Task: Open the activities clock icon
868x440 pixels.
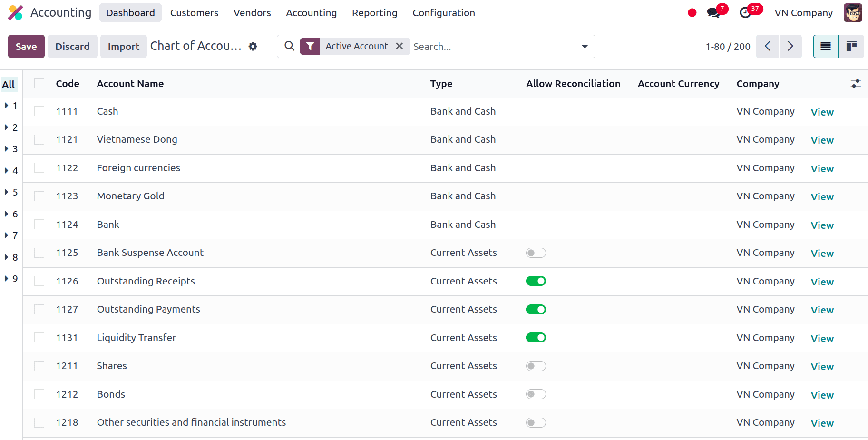Action: [x=745, y=13]
